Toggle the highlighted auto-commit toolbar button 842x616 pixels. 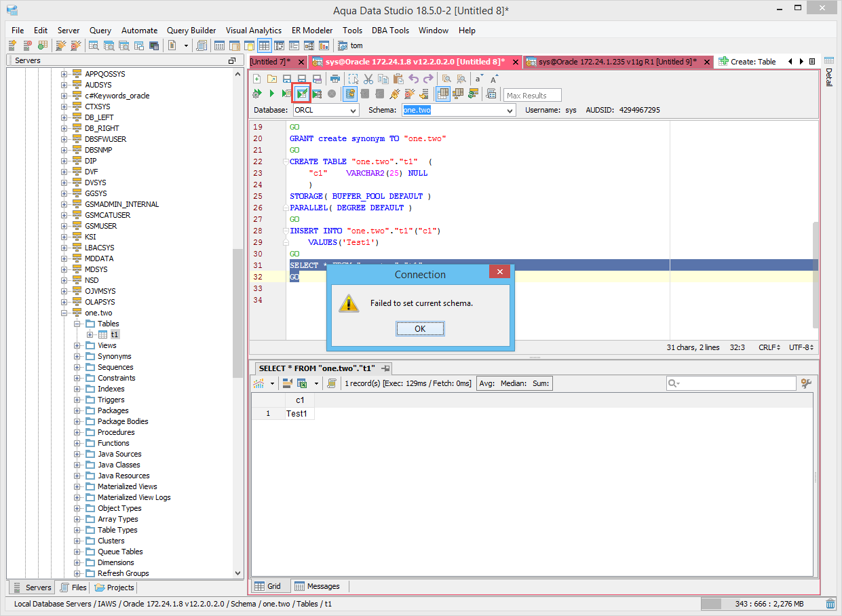tap(350, 94)
